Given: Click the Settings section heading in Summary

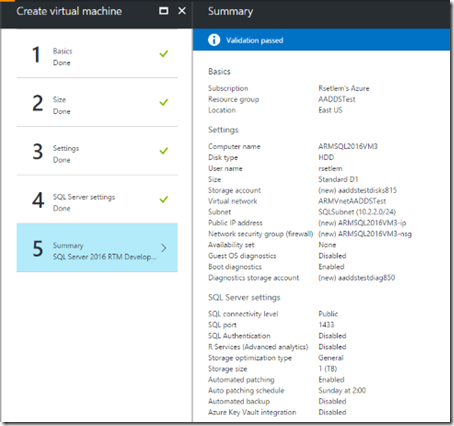Looking at the screenshot, I should [223, 130].
